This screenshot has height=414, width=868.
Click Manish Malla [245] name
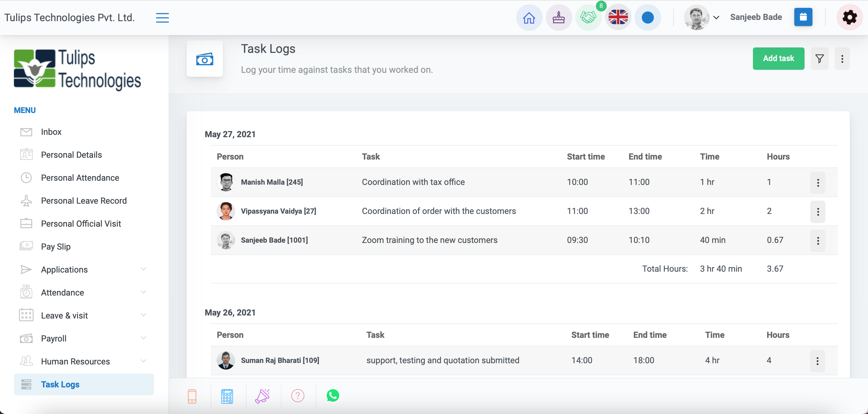[272, 182]
